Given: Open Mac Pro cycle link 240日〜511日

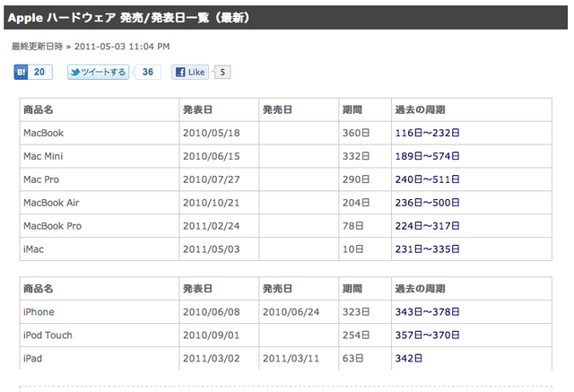Looking at the screenshot, I should click(427, 179).
